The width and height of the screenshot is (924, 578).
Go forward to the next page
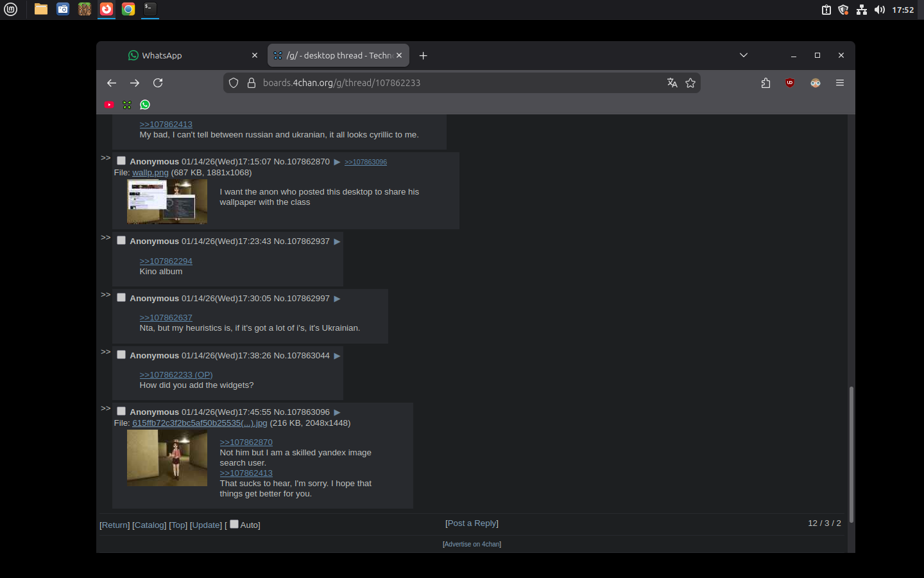tap(135, 83)
